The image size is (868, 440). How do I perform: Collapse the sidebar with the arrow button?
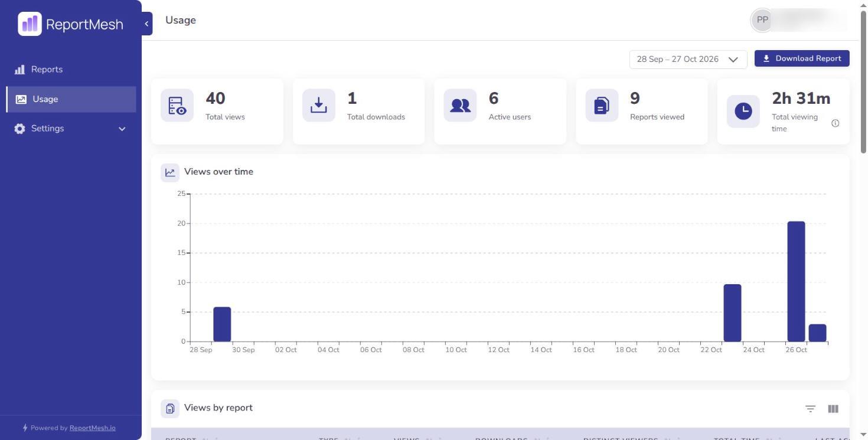tap(147, 24)
